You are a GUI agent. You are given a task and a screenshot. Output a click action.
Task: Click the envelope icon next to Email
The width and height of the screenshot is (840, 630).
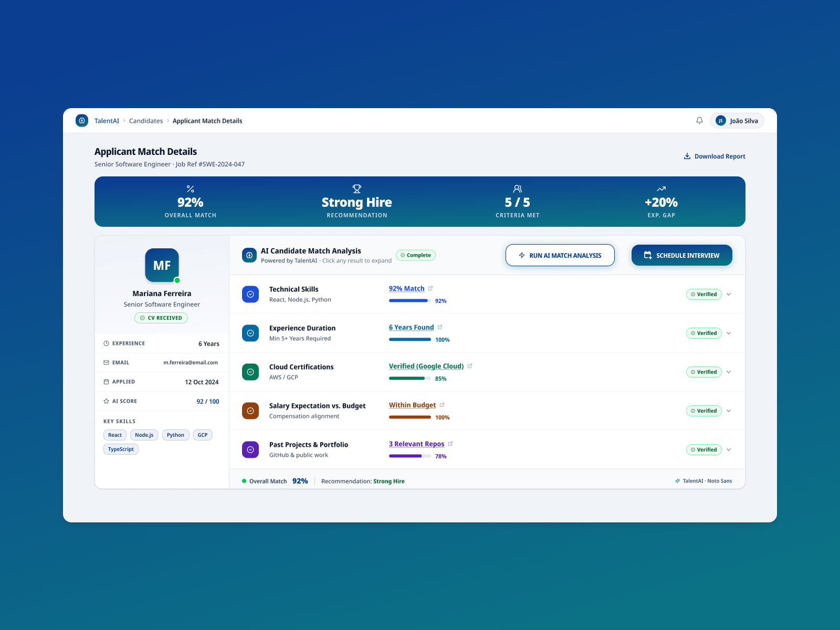tap(107, 363)
